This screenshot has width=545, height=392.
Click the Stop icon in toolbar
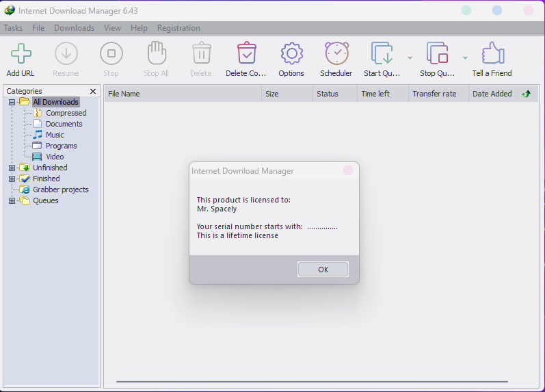(x=111, y=53)
